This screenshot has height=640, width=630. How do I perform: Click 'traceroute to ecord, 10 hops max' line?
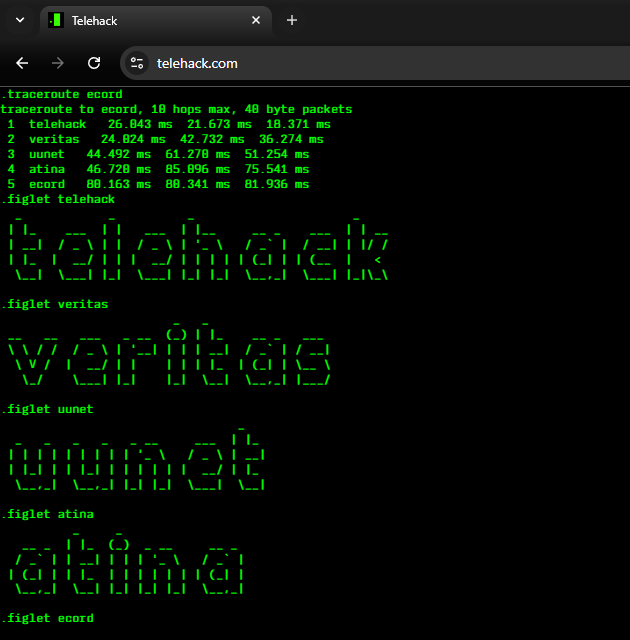(x=176, y=109)
